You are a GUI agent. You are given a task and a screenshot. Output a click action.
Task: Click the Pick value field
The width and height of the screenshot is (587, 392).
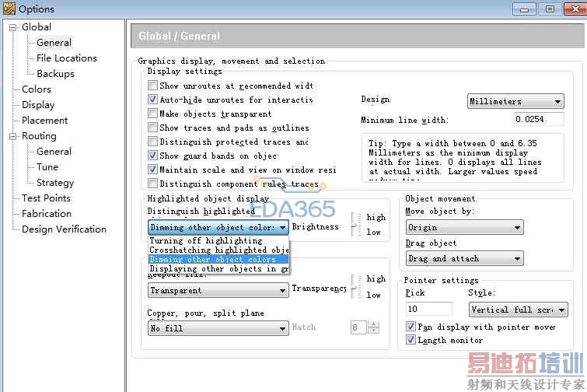click(428, 310)
